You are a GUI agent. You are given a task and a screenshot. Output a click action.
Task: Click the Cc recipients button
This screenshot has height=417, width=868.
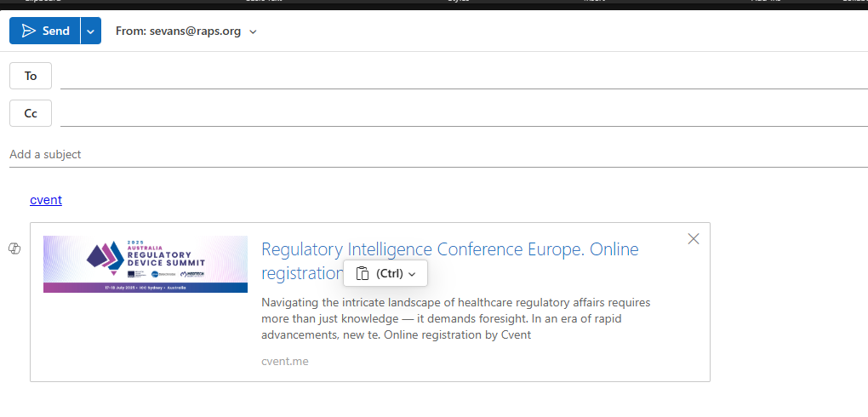coord(31,113)
